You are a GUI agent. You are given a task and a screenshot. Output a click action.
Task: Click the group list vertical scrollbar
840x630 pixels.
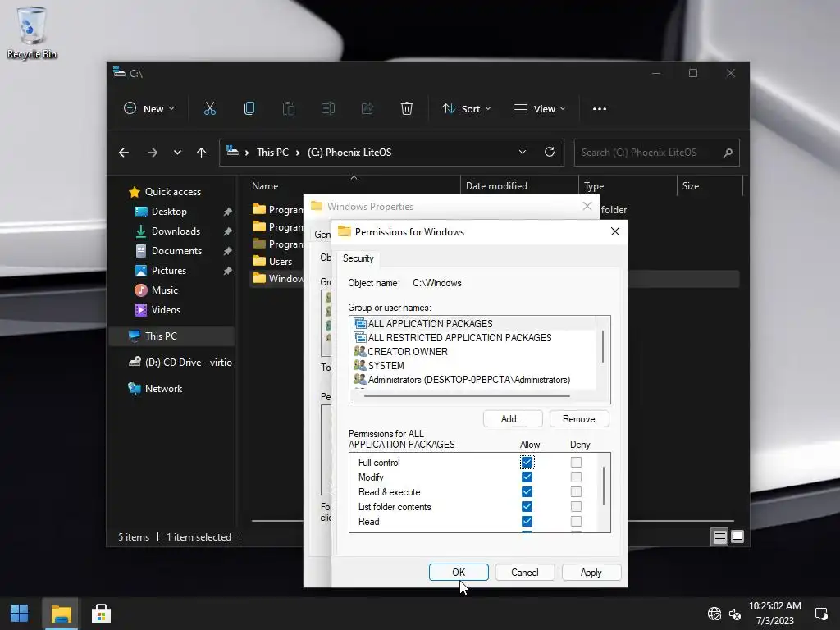tap(603, 346)
